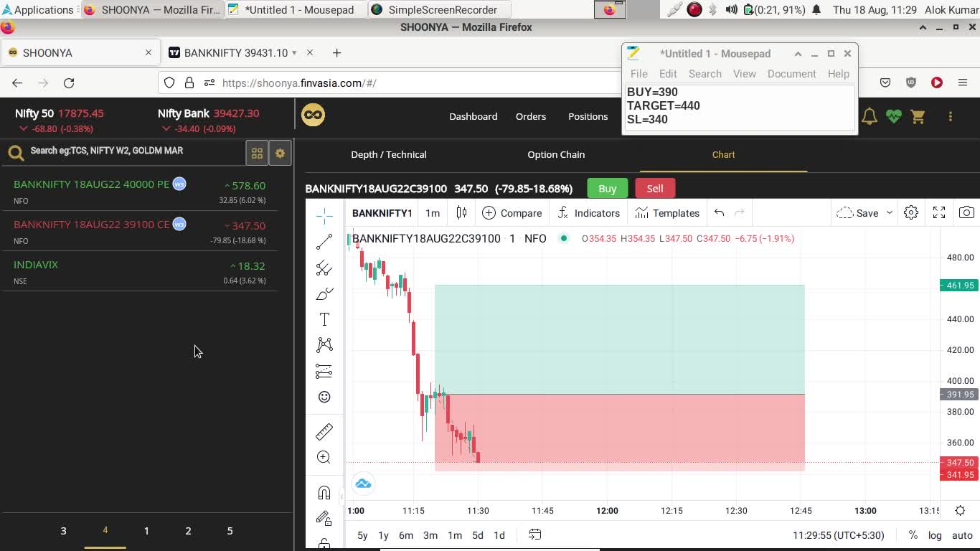Viewport: 980px width, 551px height.
Task: Click the TradingView logo on chart
Action: click(363, 484)
